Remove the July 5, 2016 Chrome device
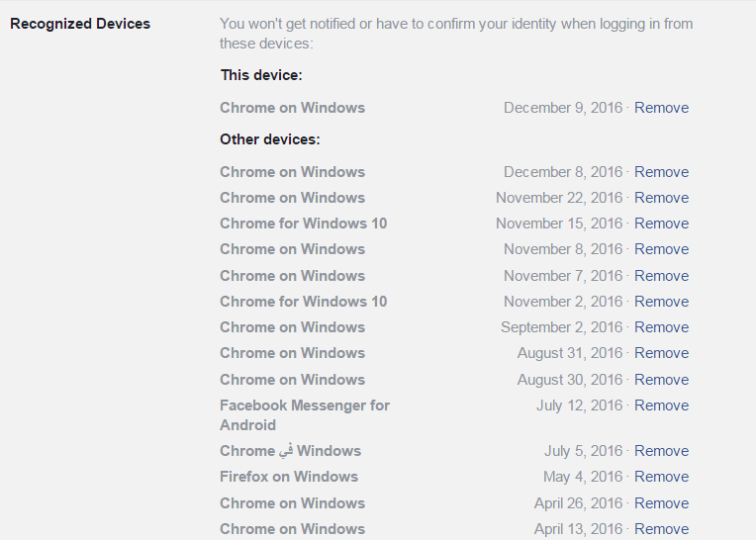The image size is (756, 540). tap(661, 451)
